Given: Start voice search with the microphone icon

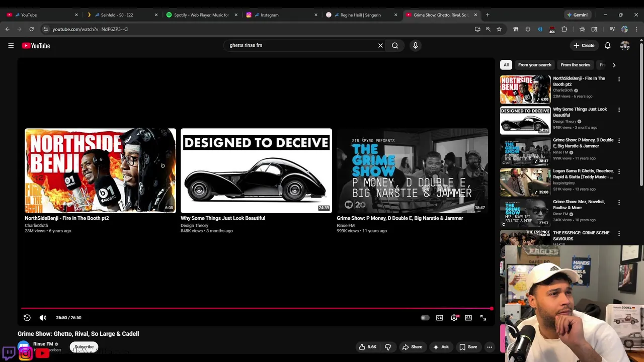Looking at the screenshot, I should click(x=415, y=45).
